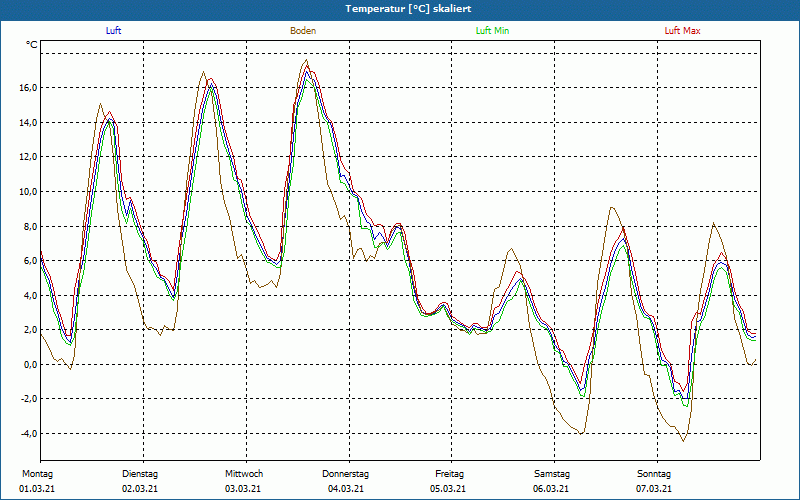The width and height of the screenshot is (800, 500).
Task: Click the '6,0' y-axis value
Action: [31, 261]
